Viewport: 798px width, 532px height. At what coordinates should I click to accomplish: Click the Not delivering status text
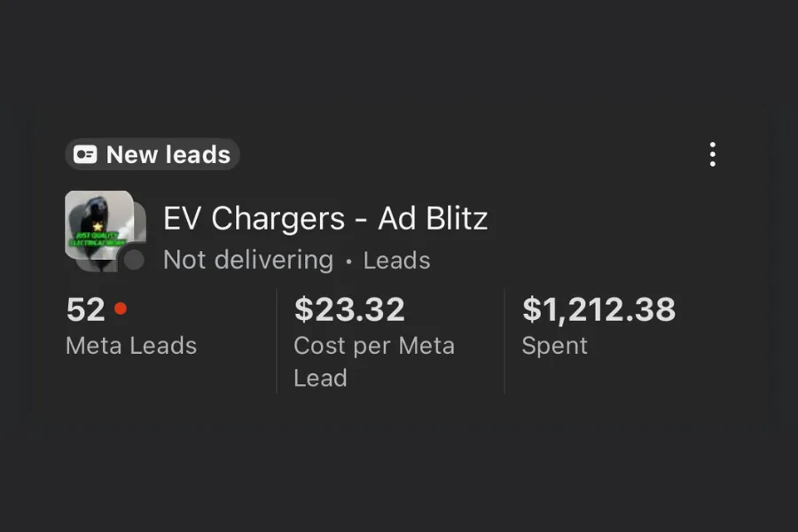(248, 261)
